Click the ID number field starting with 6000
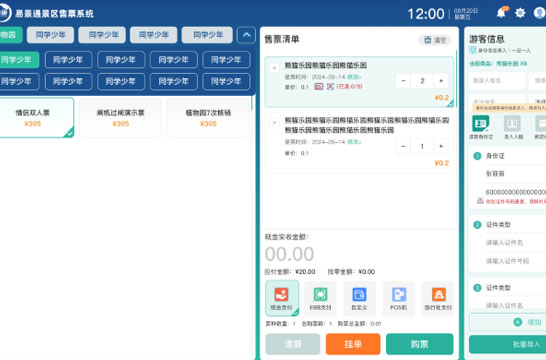 pos(515,192)
